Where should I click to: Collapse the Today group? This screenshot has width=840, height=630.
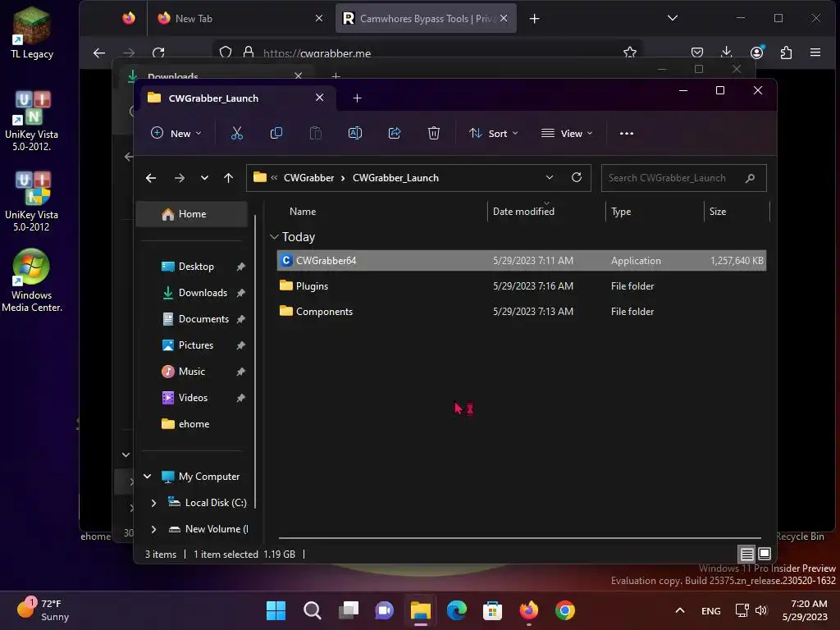click(x=274, y=237)
